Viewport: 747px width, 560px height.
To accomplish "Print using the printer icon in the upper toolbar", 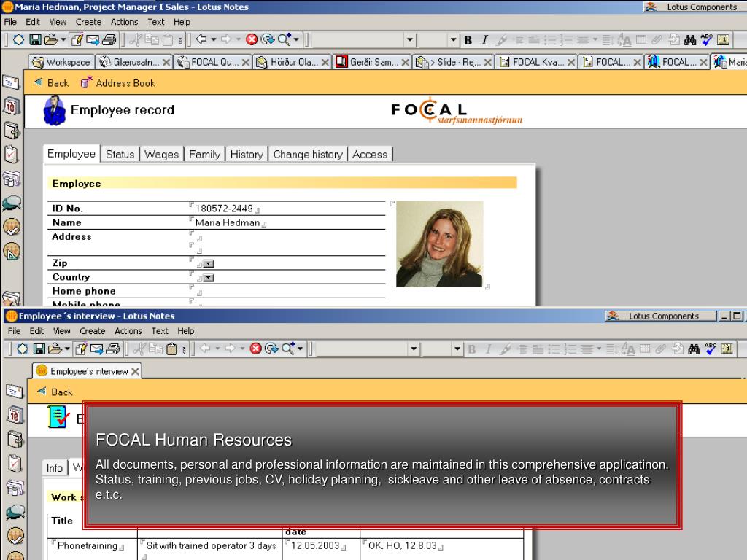I will [x=109, y=39].
